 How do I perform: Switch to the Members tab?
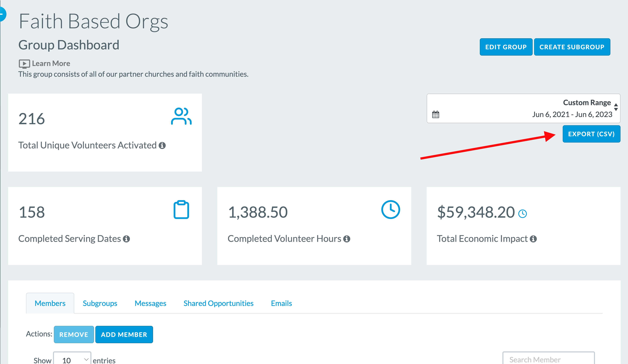(50, 303)
